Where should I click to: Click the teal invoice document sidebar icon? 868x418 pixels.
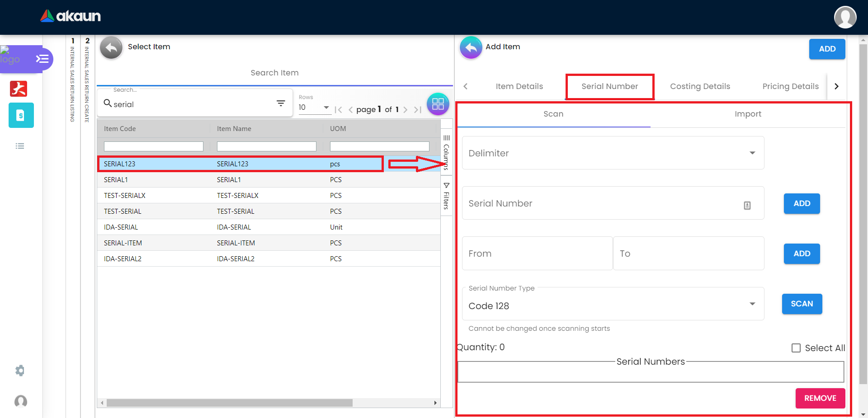pyautogui.click(x=21, y=115)
